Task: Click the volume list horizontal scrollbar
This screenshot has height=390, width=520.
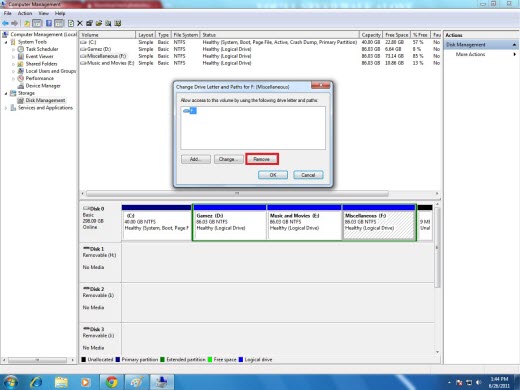Action: [x=237, y=193]
